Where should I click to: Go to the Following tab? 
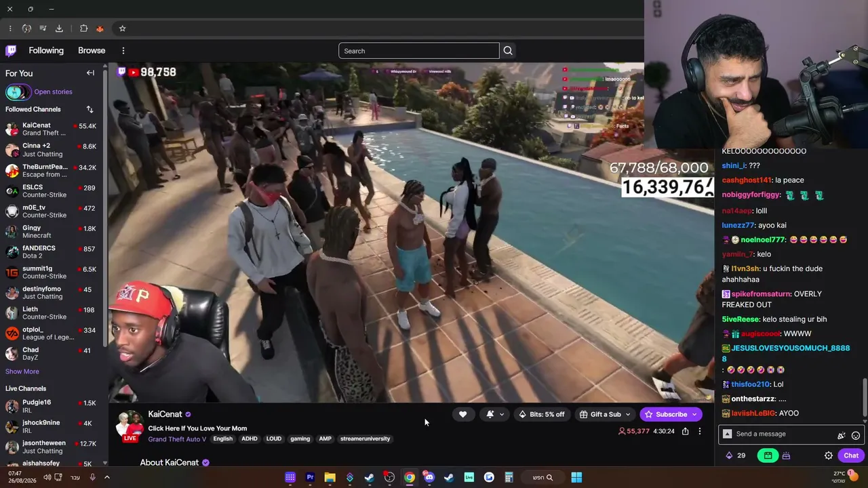tap(46, 50)
